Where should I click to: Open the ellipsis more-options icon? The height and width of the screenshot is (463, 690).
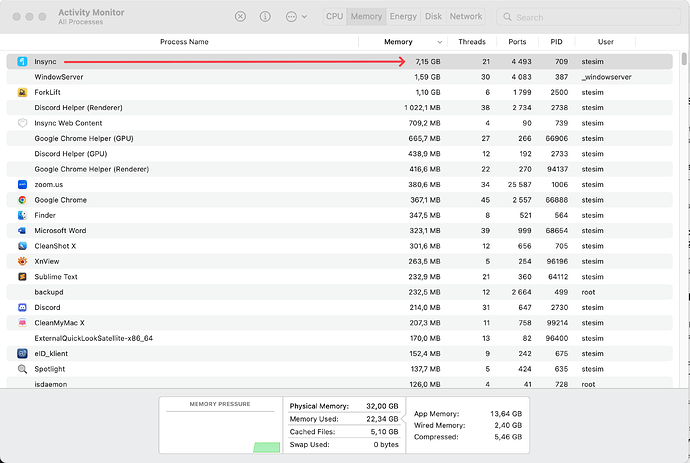tap(291, 17)
